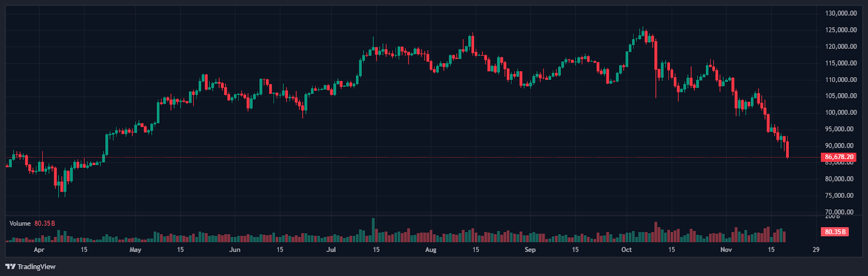Click the Jul label on time axis
The height and width of the screenshot is (276, 868).
[x=331, y=250]
